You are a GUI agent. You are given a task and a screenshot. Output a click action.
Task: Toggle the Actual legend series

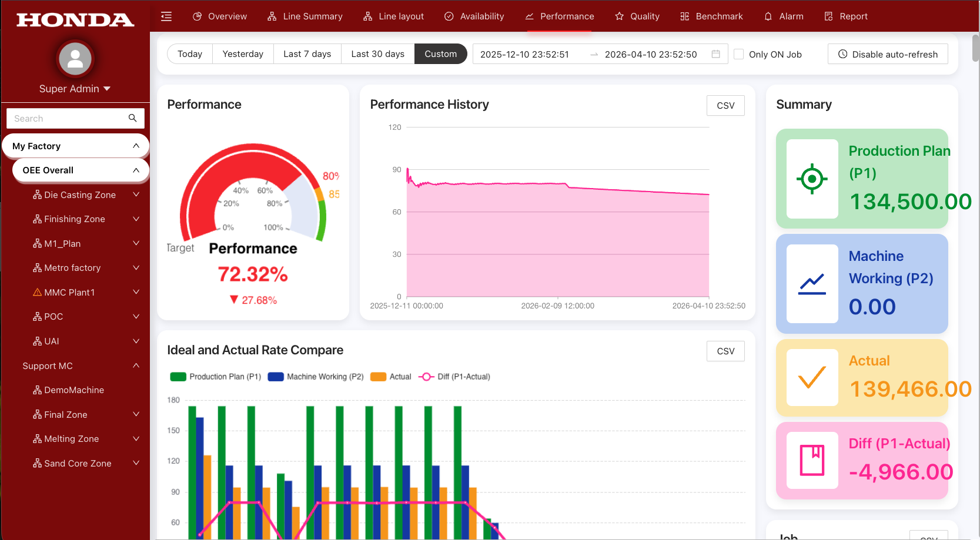pyautogui.click(x=391, y=377)
